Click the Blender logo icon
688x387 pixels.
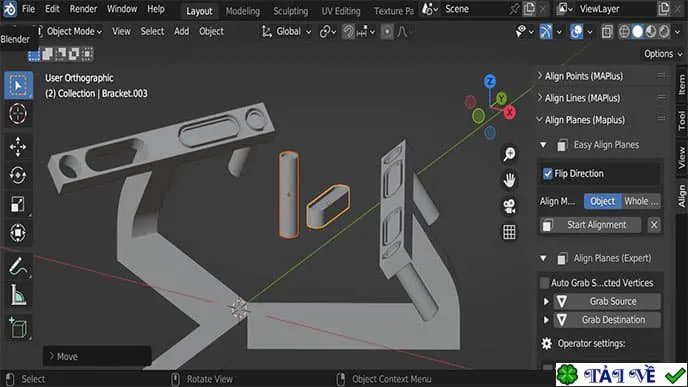[9, 9]
